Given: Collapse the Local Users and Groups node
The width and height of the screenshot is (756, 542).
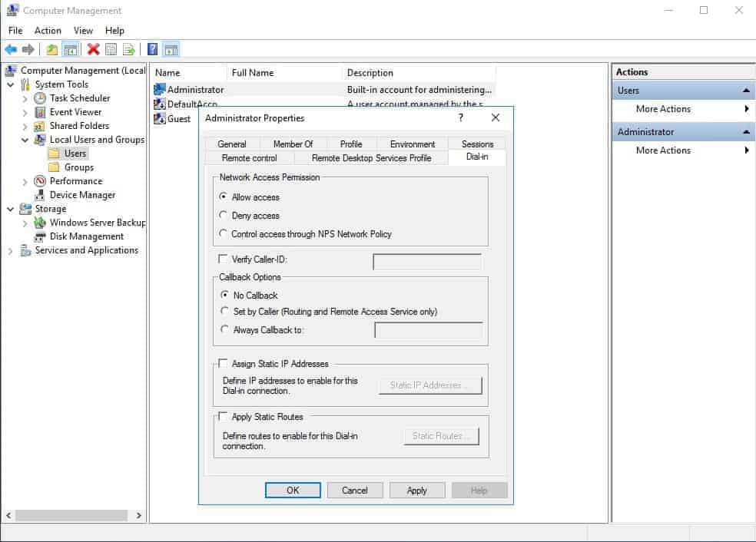Looking at the screenshot, I should (25, 140).
